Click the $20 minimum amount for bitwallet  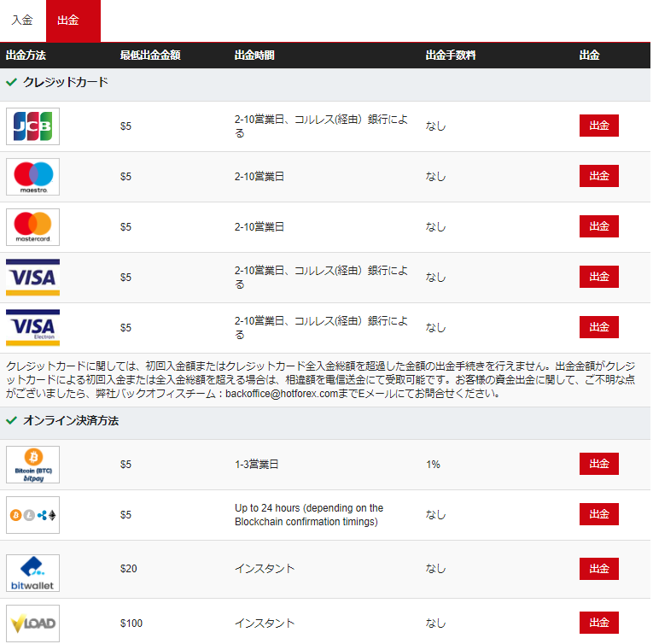(128, 569)
